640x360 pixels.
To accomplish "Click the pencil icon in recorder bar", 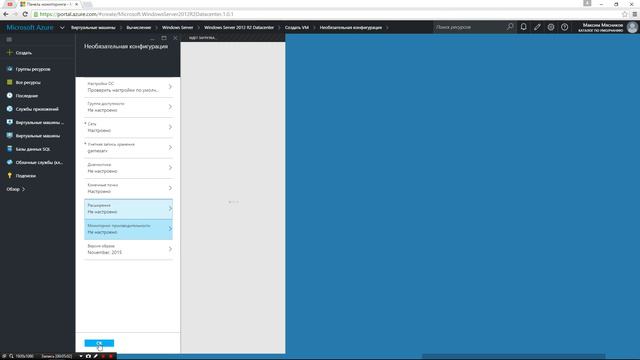I will tap(96, 356).
